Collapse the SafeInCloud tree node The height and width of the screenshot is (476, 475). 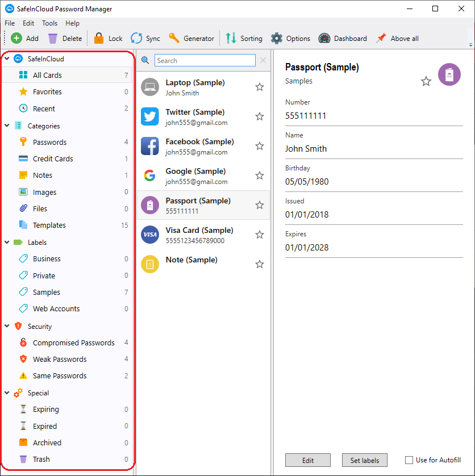click(7, 59)
